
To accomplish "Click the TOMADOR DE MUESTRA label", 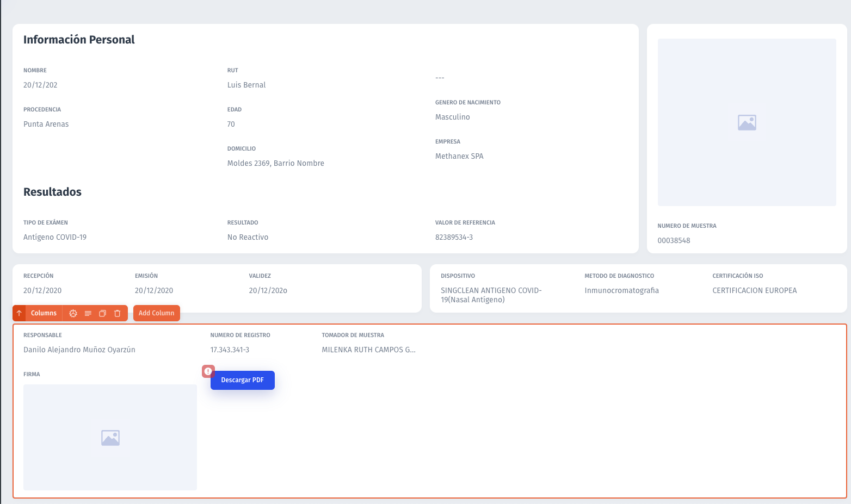I will click(353, 335).
